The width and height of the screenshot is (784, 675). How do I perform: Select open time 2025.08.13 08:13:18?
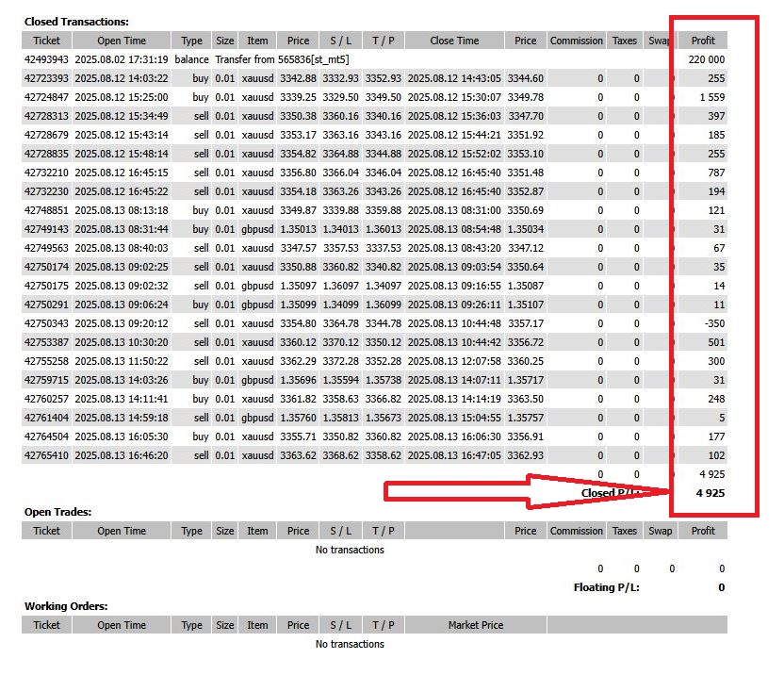(x=122, y=210)
